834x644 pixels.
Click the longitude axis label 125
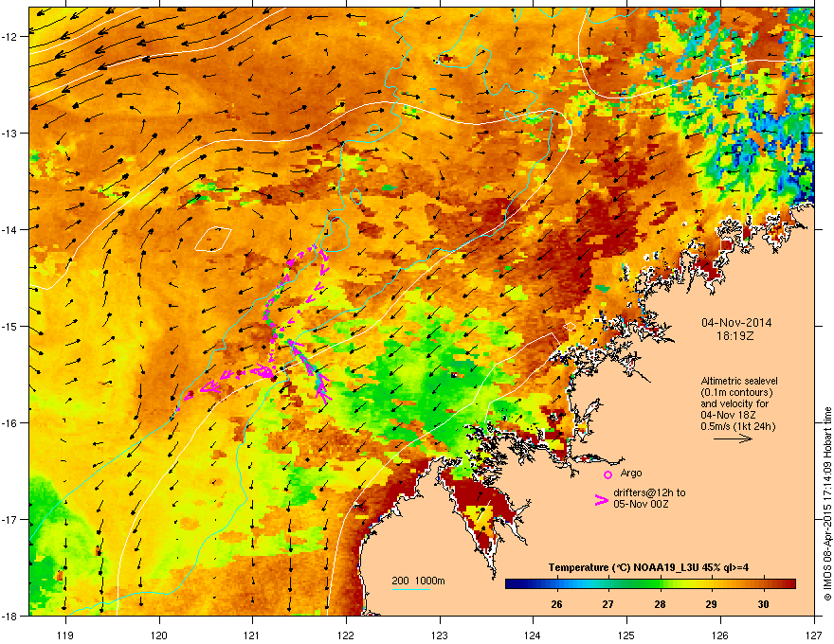(x=626, y=635)
